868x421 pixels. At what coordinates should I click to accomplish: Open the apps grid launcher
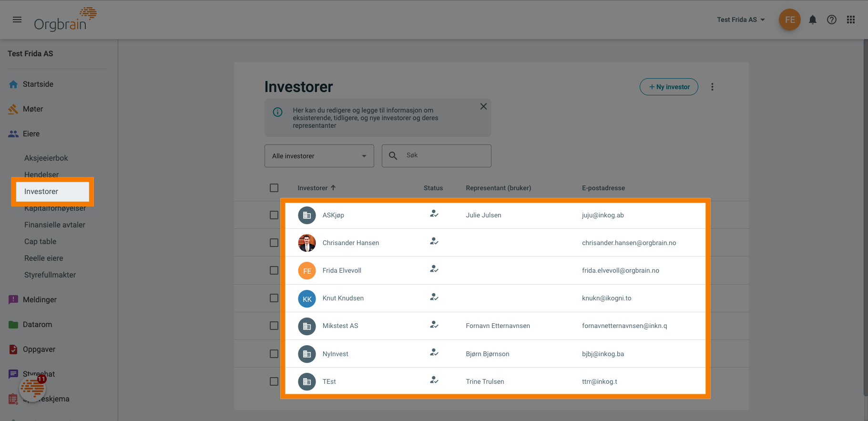pos(851,20)
